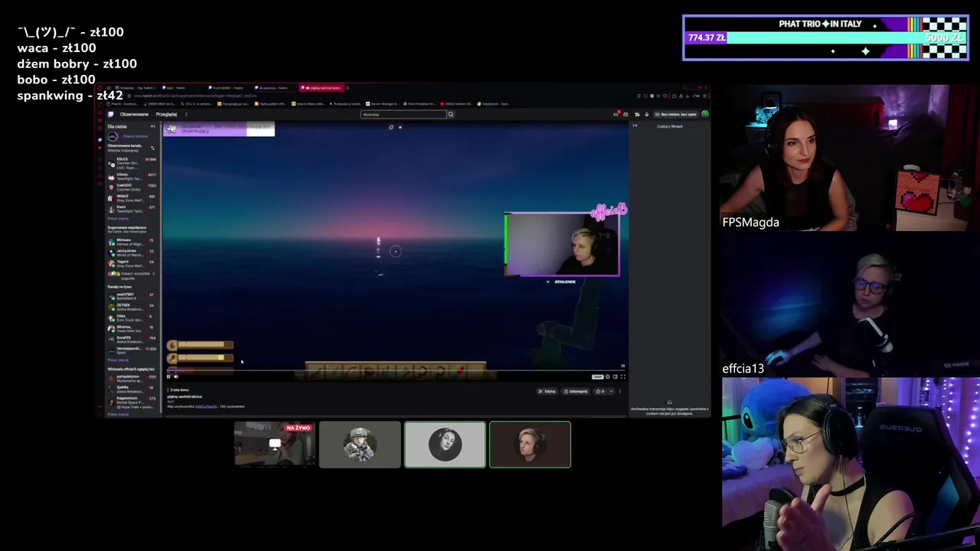
Task: Open Tagard in the suggested channels list
Action: (x=132, y=264)
